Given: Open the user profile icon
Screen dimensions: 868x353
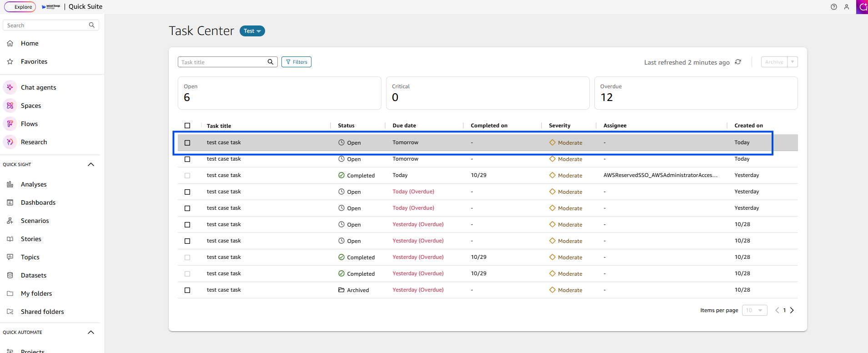Looking at the screenshot, I should 847,7.
